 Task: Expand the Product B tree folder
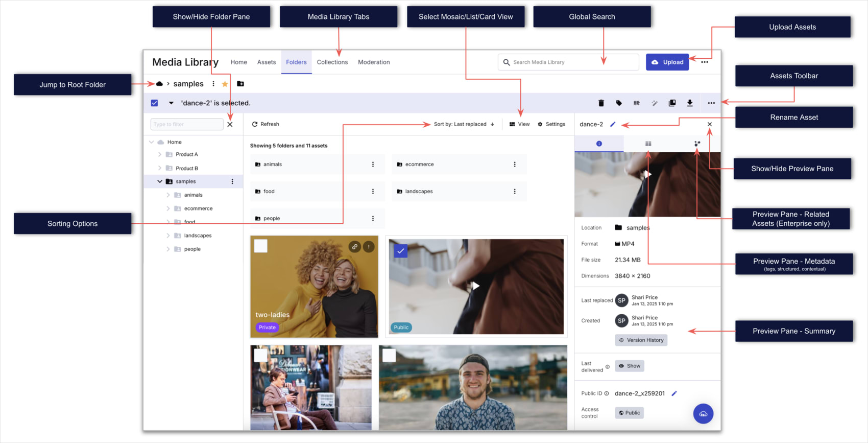coord(159,168)
